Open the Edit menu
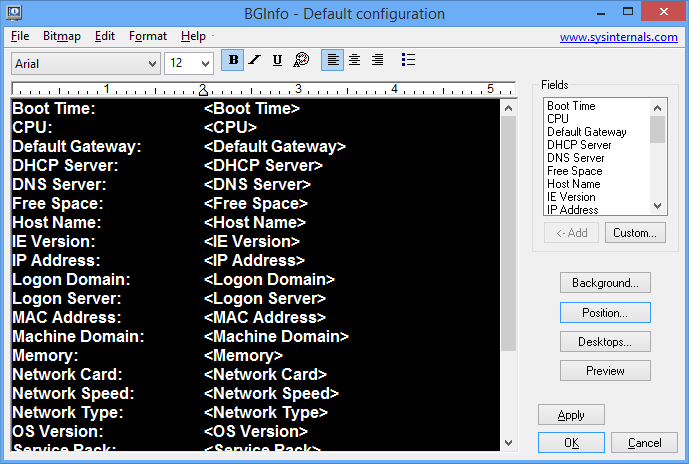Screen dimensions: 689x464 point(105,36)
